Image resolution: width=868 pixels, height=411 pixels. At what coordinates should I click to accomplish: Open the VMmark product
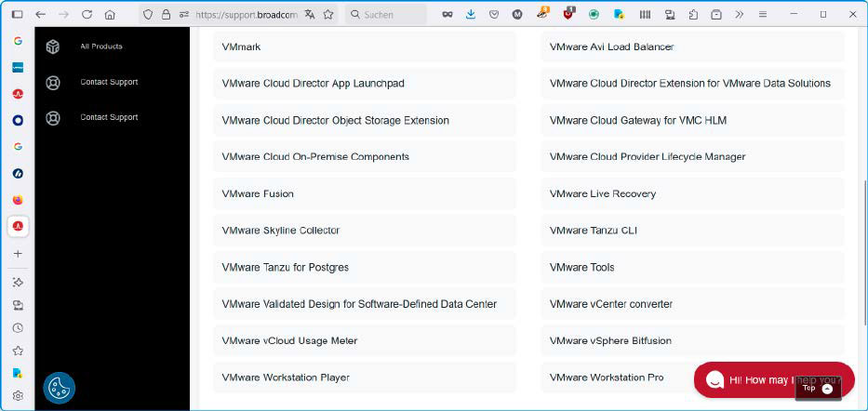pyautogui.click(x=365, y=47)
